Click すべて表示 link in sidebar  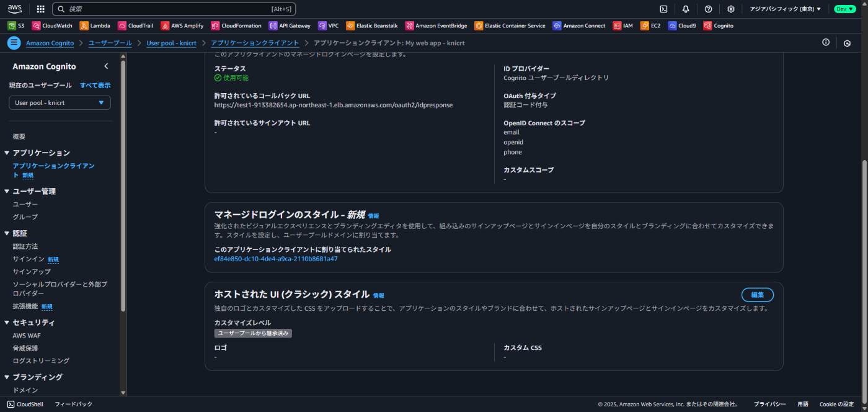[x=95, y=86]
